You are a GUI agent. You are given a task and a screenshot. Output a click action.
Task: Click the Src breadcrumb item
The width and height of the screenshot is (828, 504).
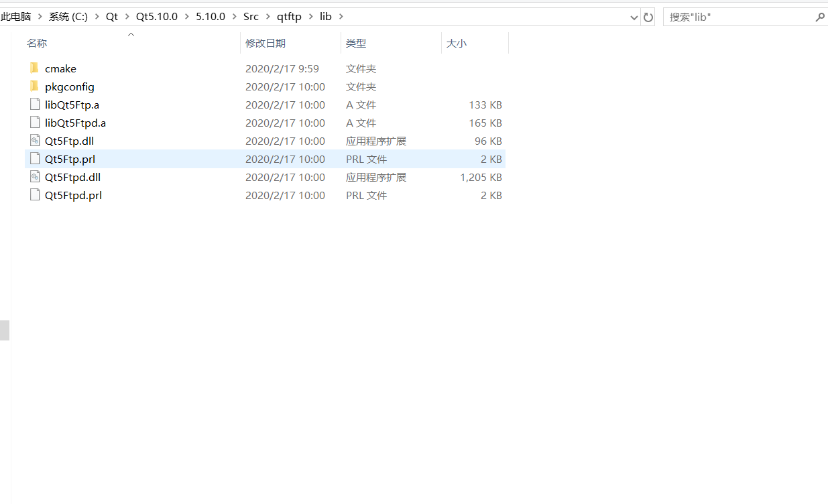coord(251,16)
